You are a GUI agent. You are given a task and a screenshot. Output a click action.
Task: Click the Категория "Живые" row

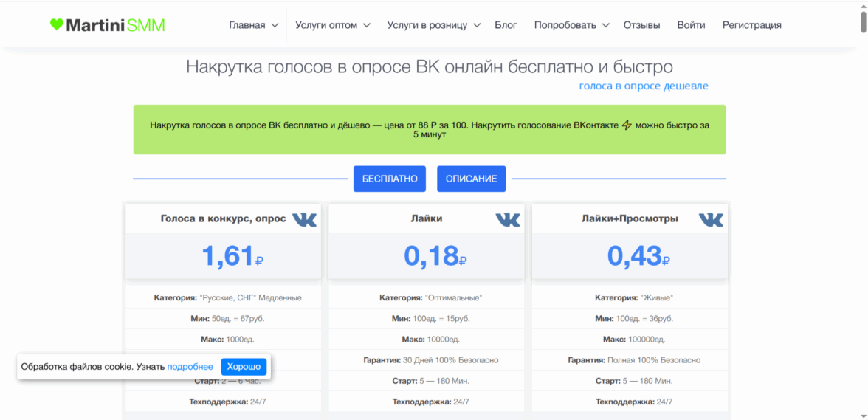(x=630, y=297)
